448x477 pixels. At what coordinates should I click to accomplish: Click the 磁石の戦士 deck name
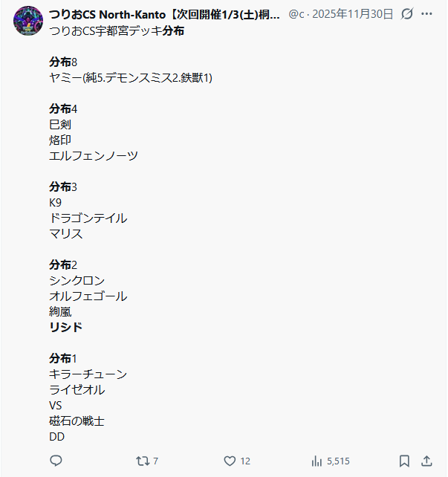(x=77, y=421)
